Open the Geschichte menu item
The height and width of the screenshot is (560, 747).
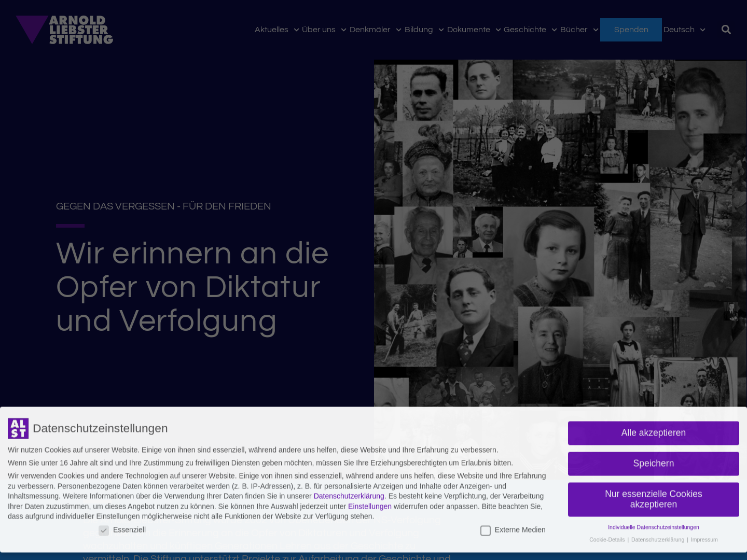(525, 30)
